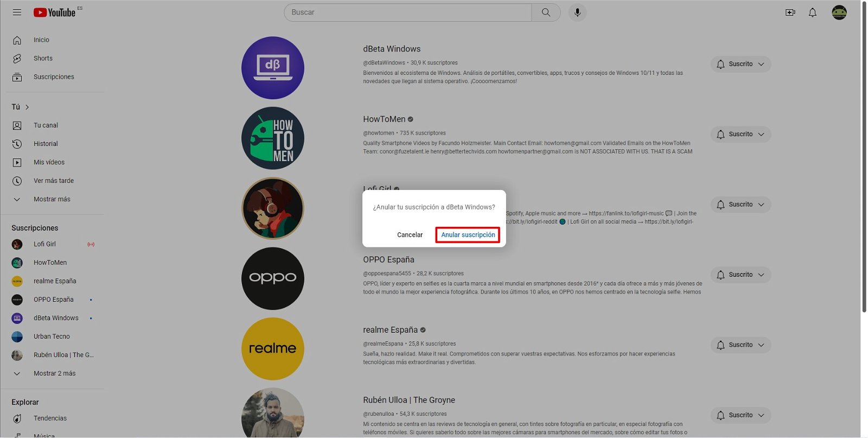Click the Lofi Girl channel thumbnail

click(x=273, y=208)
